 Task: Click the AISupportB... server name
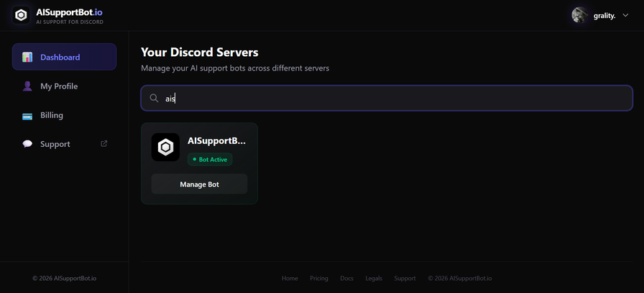click(x=216, y=140)
